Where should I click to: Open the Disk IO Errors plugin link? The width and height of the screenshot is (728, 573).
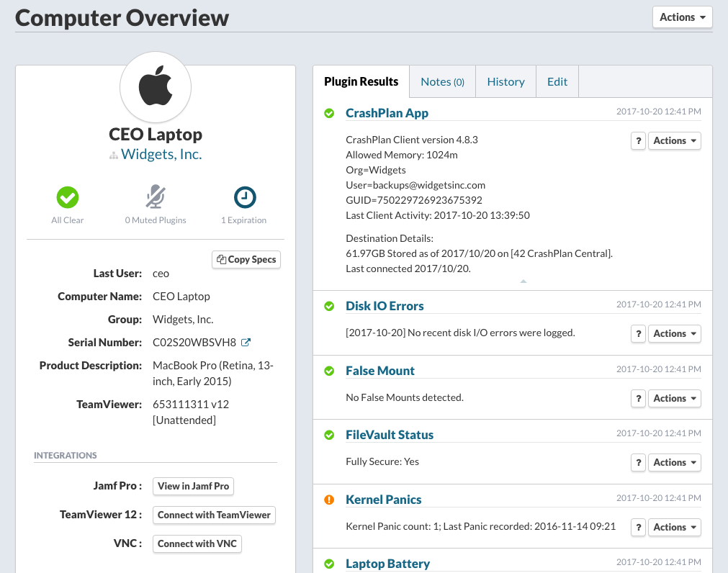coord(385,306)
